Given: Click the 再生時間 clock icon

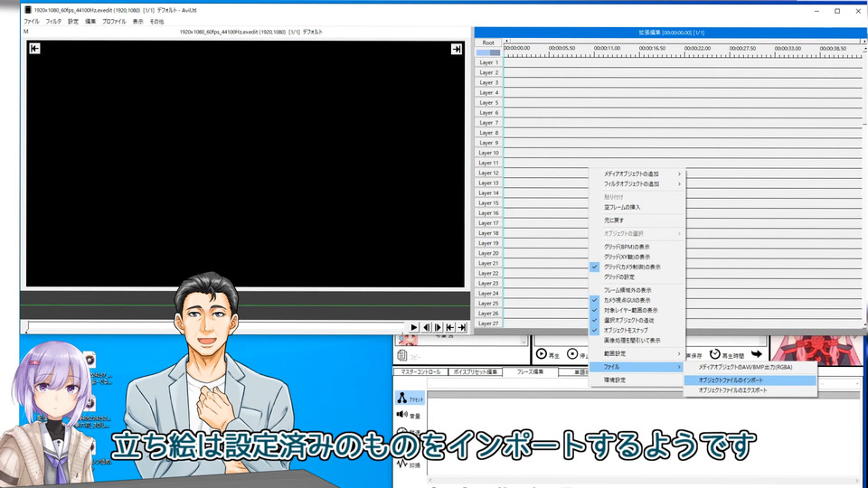Looking at the screenshot, I should [714, 354].
